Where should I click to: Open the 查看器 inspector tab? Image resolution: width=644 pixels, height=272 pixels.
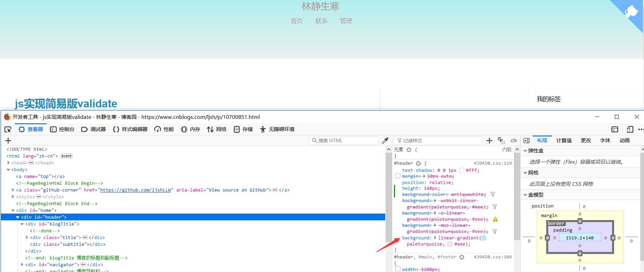31,129
